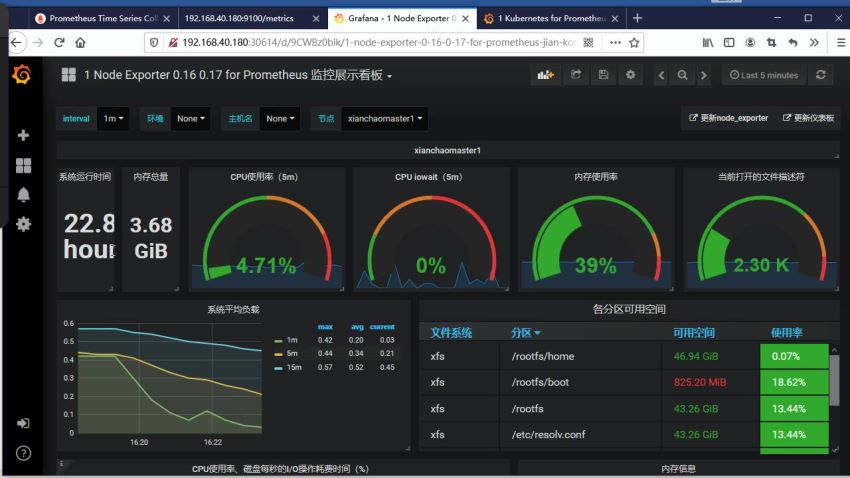Click the sign in icon in sidebar
Screen dimensions: 850x478
pyautogui.click(x=23, y=423)
